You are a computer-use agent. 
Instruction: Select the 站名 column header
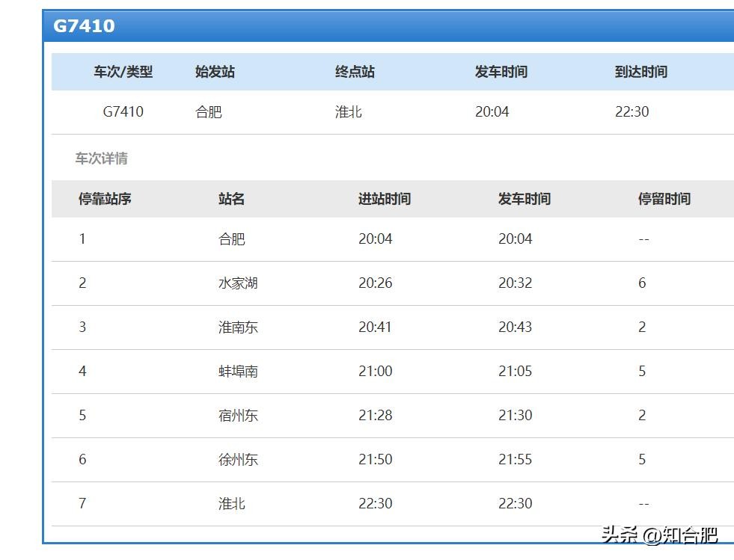click(x=231, y=199)
